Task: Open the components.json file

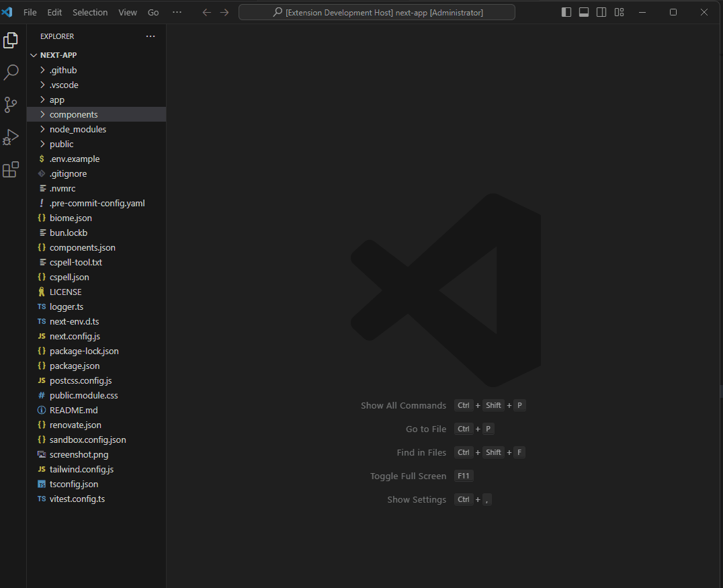Action: [x=96, y=247]
